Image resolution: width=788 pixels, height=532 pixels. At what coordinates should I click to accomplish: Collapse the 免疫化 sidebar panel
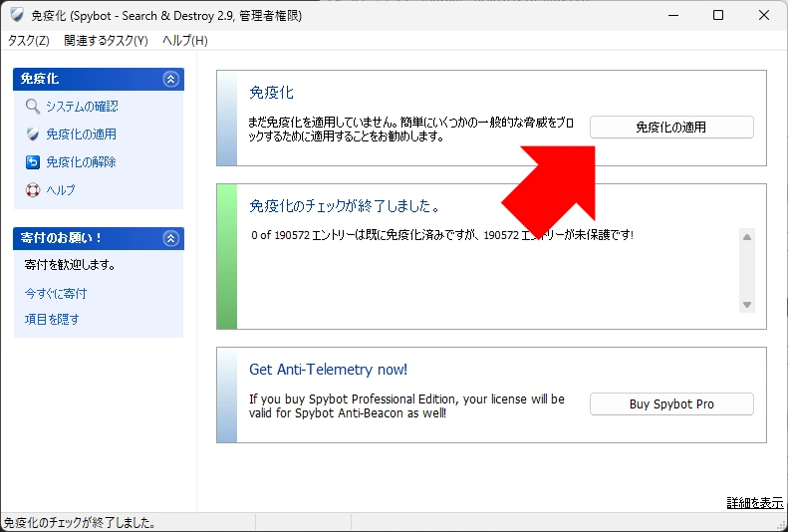[x=171, y=79]
